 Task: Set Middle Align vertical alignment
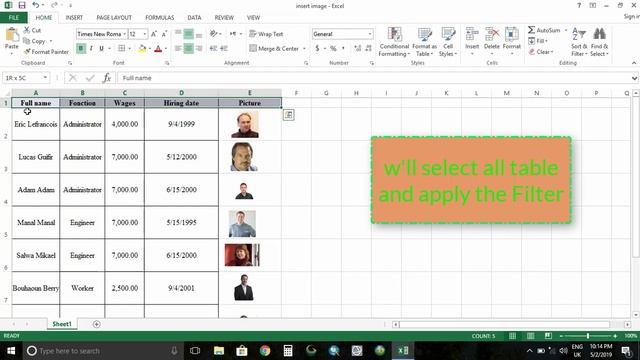coord(189,34)
